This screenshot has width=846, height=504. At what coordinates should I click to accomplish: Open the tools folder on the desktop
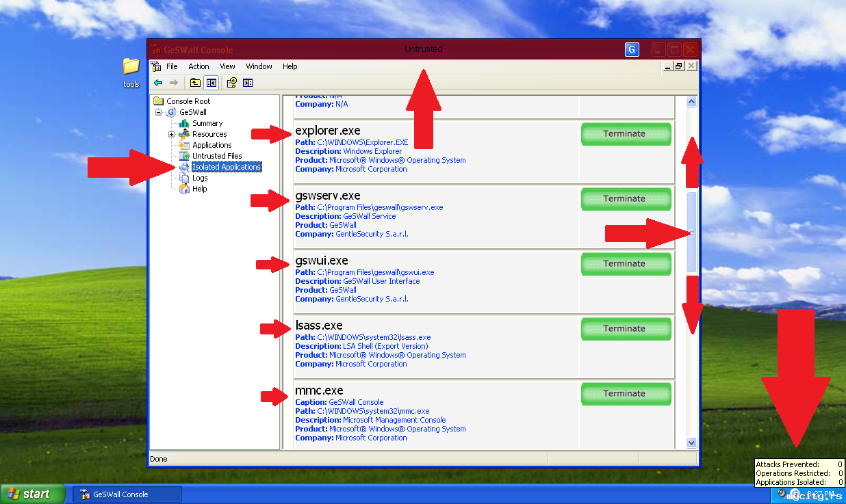(x=131, y=72)
